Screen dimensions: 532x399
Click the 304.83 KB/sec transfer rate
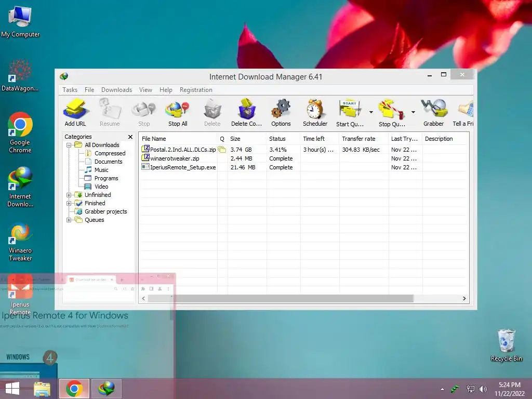pos(361,150)
